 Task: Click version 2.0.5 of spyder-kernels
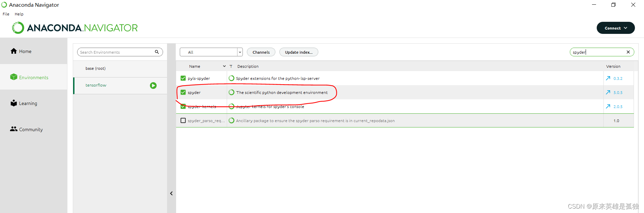(x=618, y=107)
